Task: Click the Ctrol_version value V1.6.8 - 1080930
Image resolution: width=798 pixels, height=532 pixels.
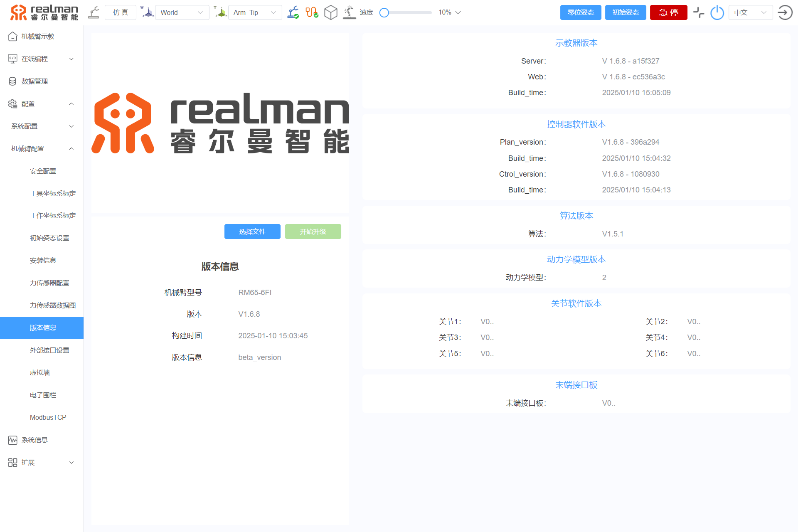Action: 631,174
